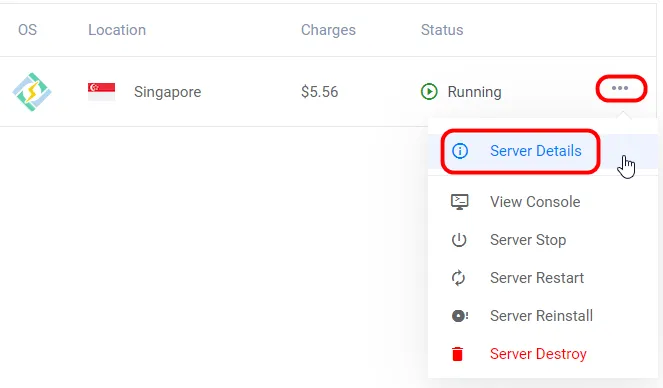The image size is (663, 388).
Task: Click the Status column header
Action: [442, 30]
